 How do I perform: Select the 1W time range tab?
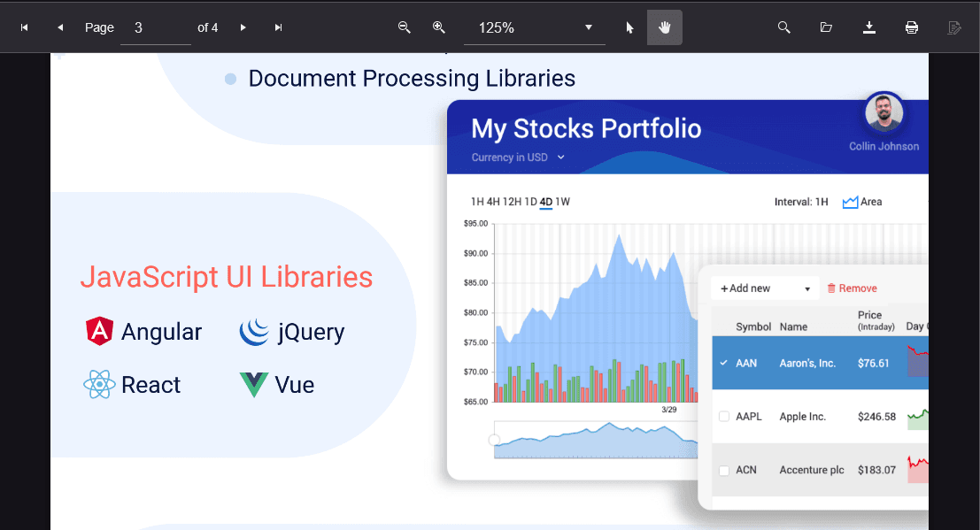click(x=562, y=202)
